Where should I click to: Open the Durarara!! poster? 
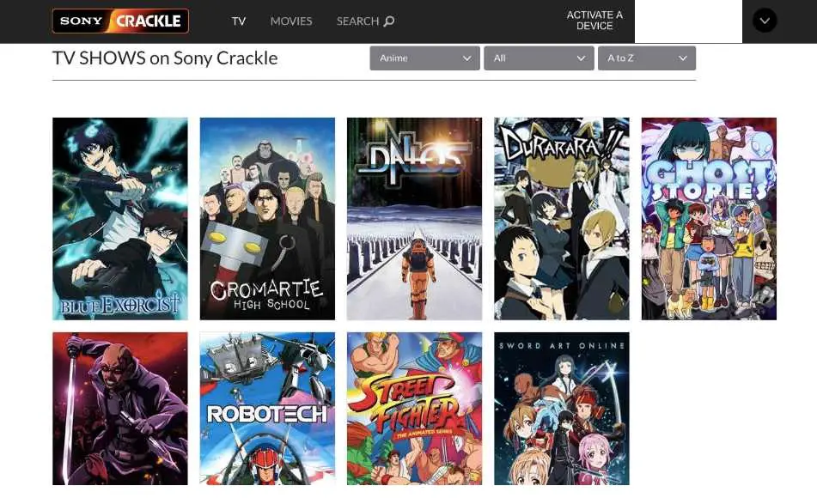(x=562, y=219)
